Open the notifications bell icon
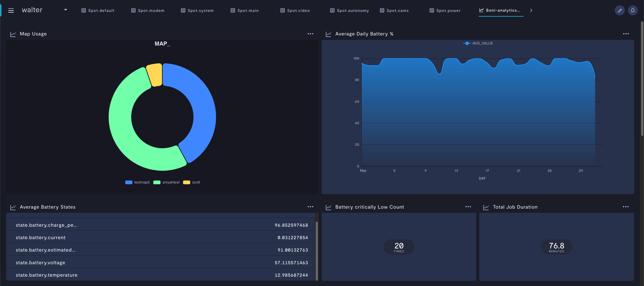644x286 pixels. tap(633, 10)
